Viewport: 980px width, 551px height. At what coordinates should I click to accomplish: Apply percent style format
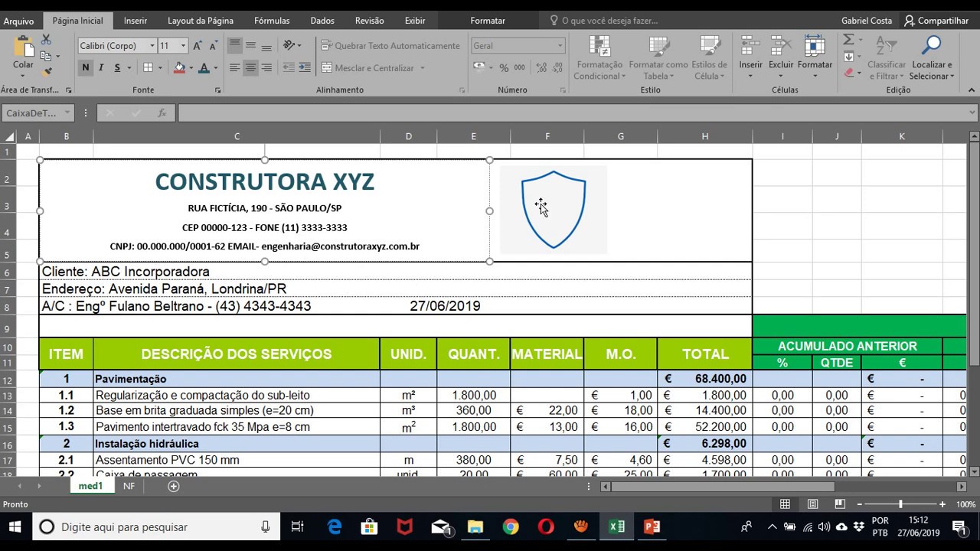pos(504,68)
